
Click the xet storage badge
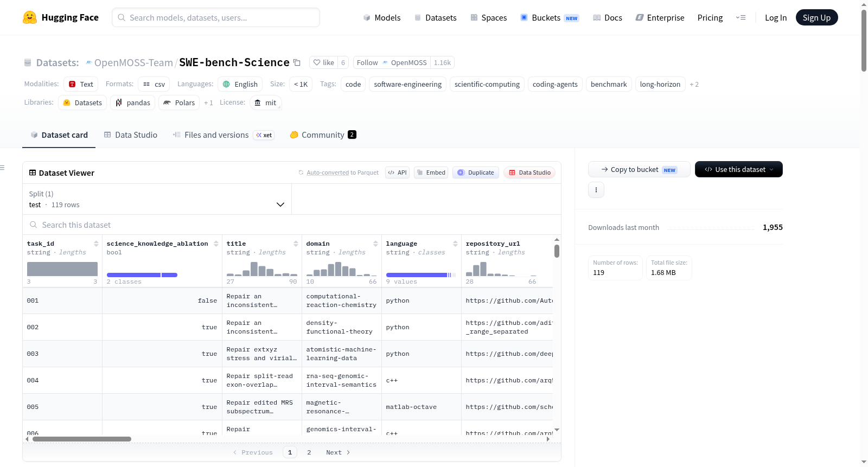pos(264,135)
